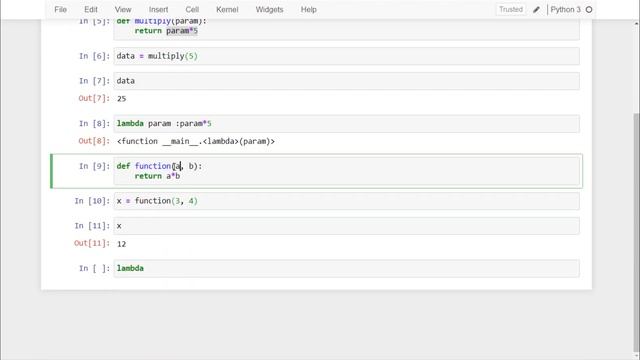
Task: Click the return a*b line
Action: click(157, 176)
